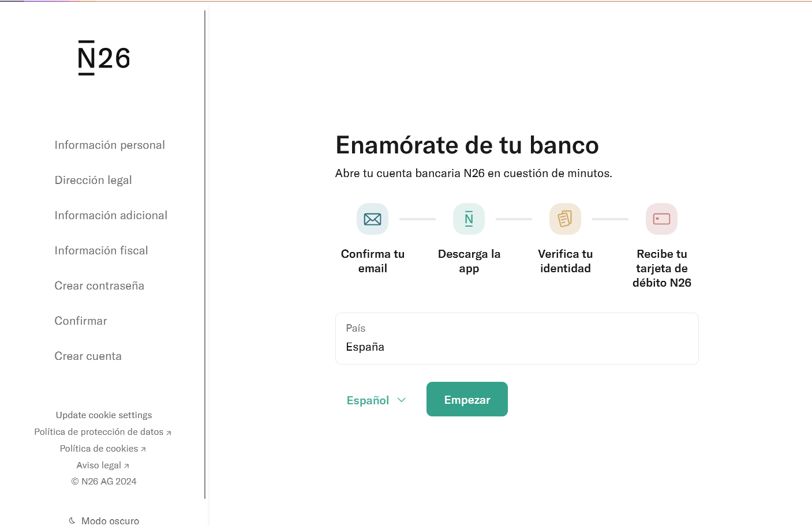Viewport: 812px width, 526px height.
Task: Click the Empezar button
Action: click(x=467, y=399)
